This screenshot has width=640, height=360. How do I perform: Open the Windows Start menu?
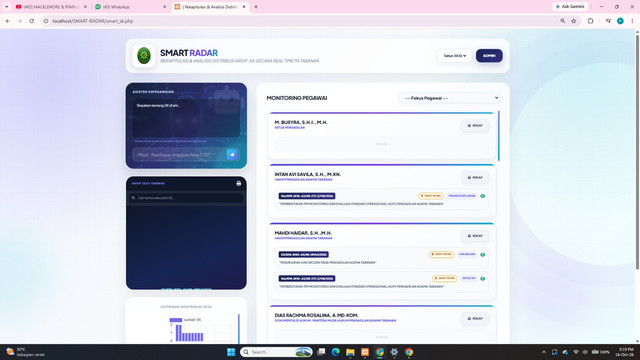[x=231, y=352]
